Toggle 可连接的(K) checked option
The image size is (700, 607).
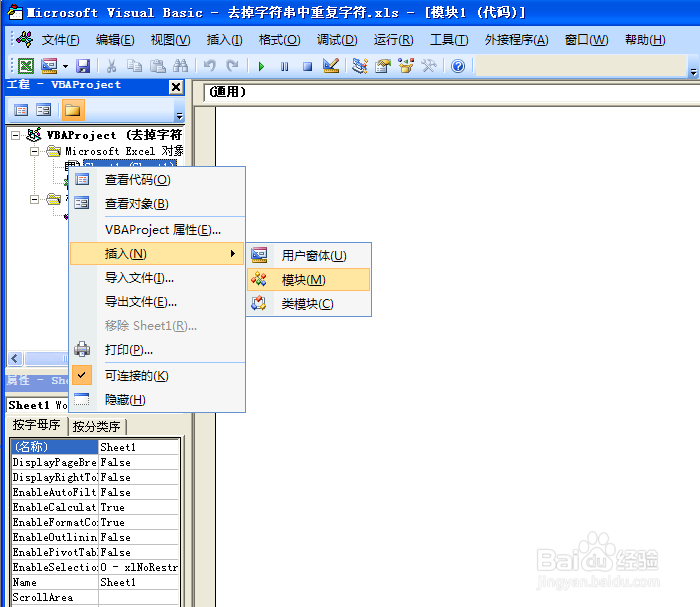tap(158, 376)
